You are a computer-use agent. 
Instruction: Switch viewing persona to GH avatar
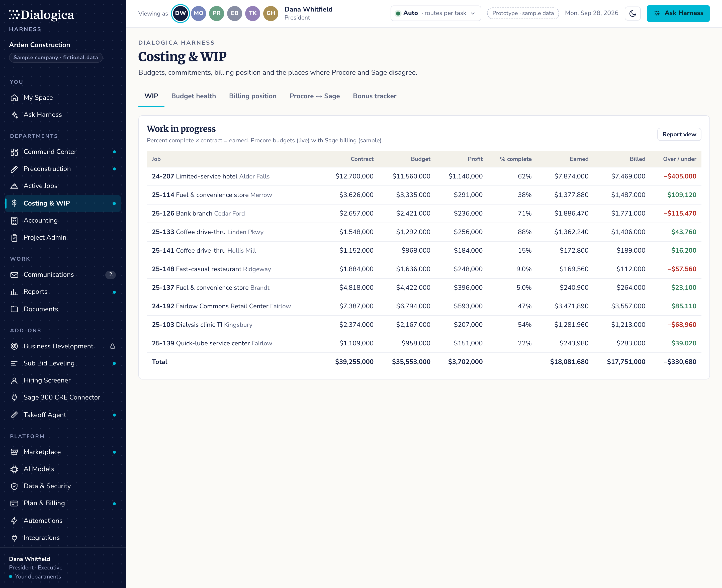point(271,14)
